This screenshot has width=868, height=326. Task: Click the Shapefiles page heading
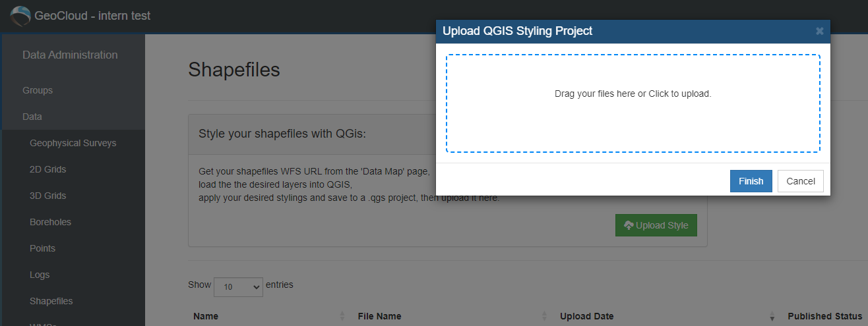coord(234,69)
